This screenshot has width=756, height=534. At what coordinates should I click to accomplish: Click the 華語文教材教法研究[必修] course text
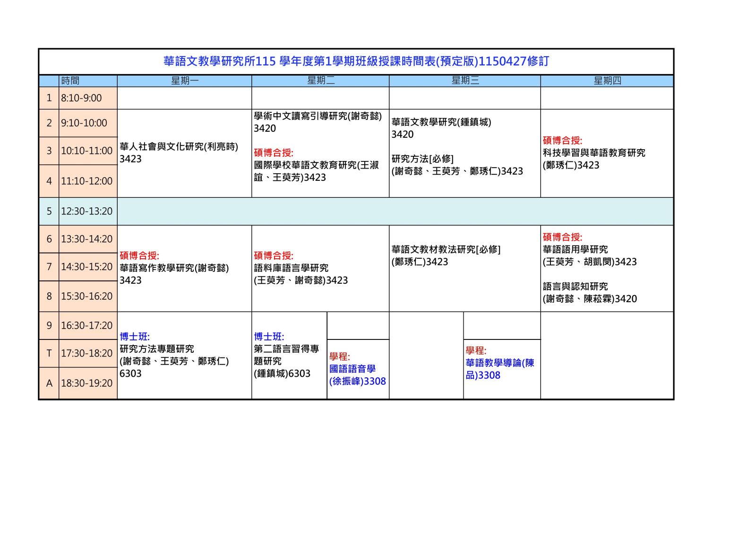pos(446,250)
